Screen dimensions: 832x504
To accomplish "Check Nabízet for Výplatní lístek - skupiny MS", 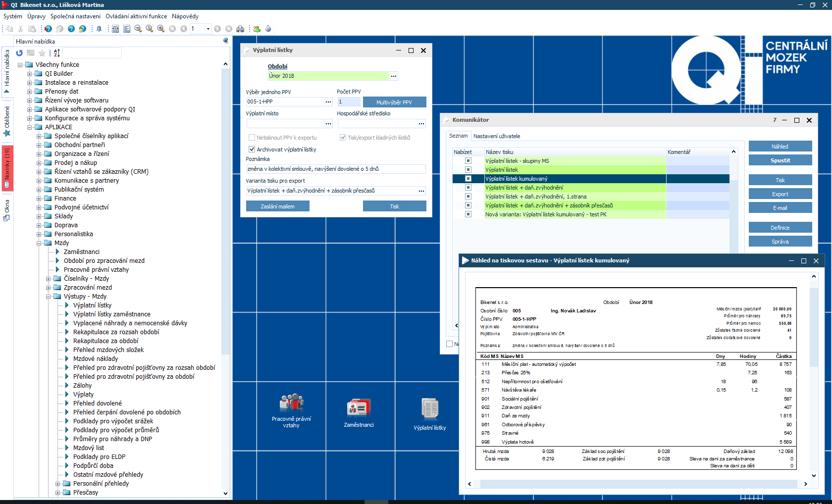I will click(x=468, y=161).
